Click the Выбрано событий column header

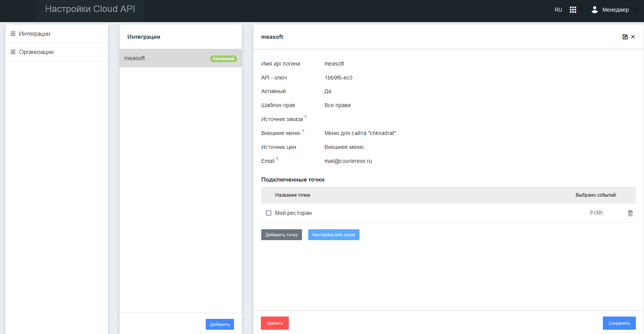[596, 195]
